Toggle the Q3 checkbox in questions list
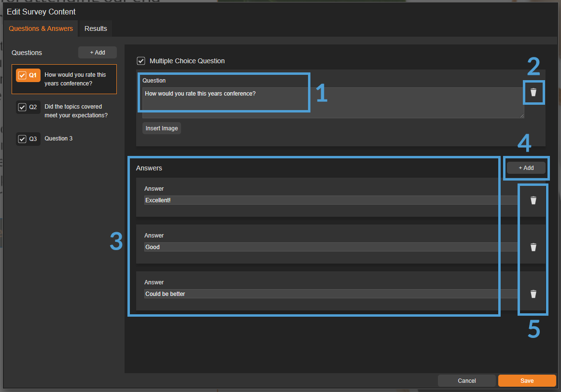Screen dimensions: 561x392 coord(22,139)
